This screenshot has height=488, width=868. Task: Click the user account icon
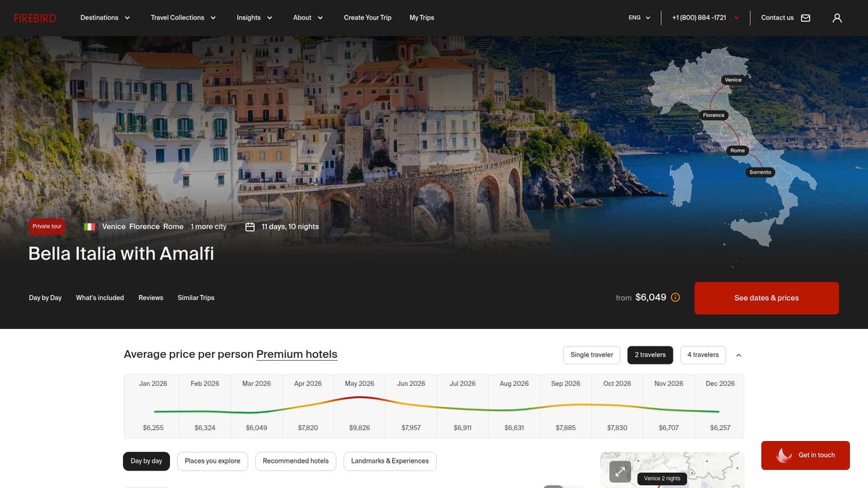tap(837, 17)
